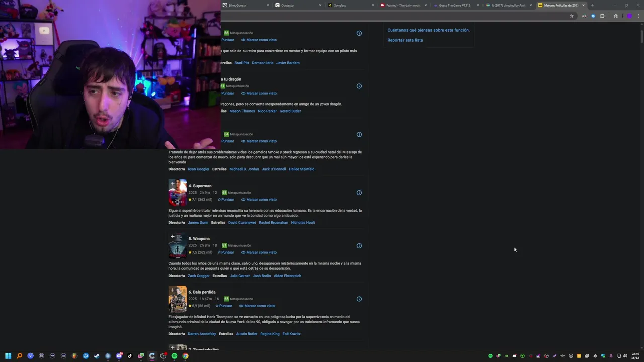Mark the dragon movie as seen
Screen dimensions: 644x362
pos(259,93)
